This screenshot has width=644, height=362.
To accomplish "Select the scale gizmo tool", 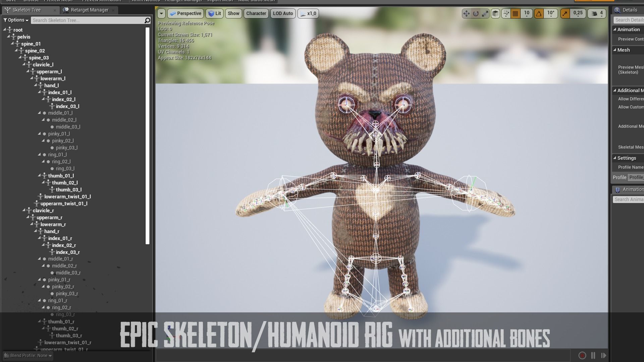I will (x=485, y=14).
